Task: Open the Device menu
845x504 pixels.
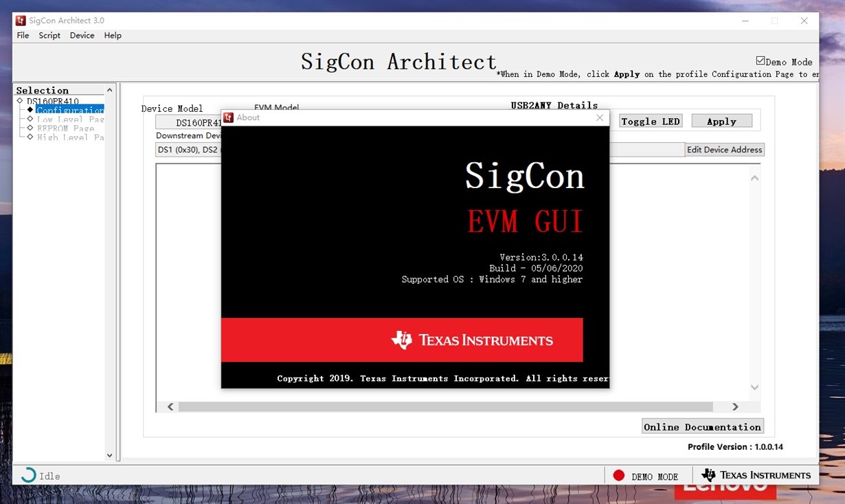Action: click(x=82, y=36)
